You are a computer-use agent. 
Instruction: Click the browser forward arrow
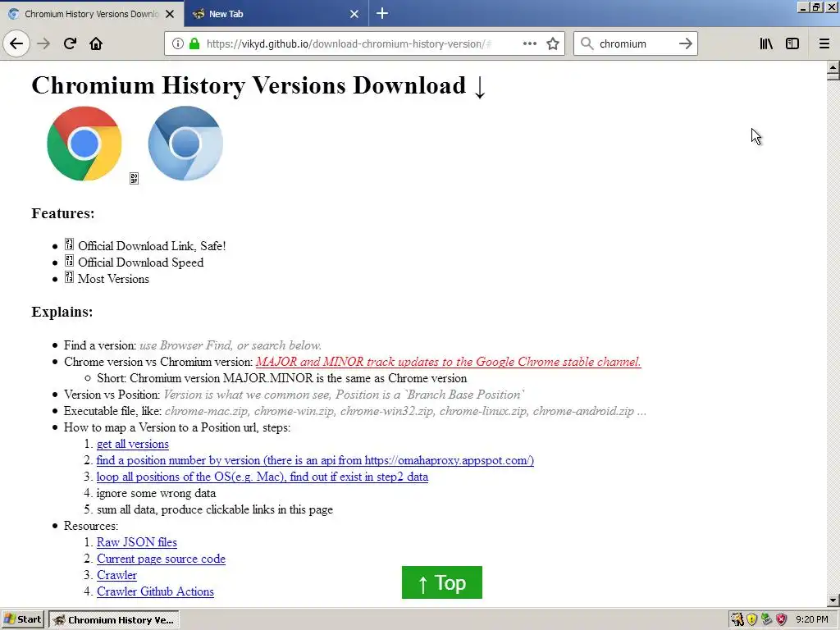pos(43,43)
